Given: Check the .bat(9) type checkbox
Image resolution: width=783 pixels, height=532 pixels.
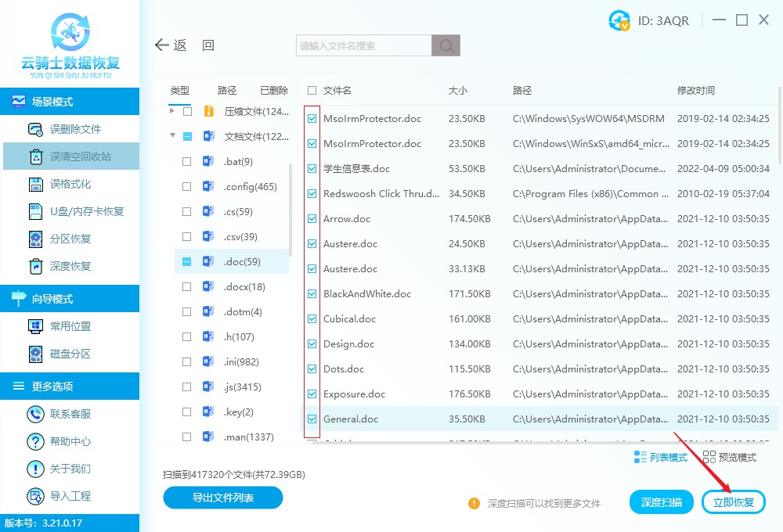Looking at the screenshot, I should [x=187, y=162].
